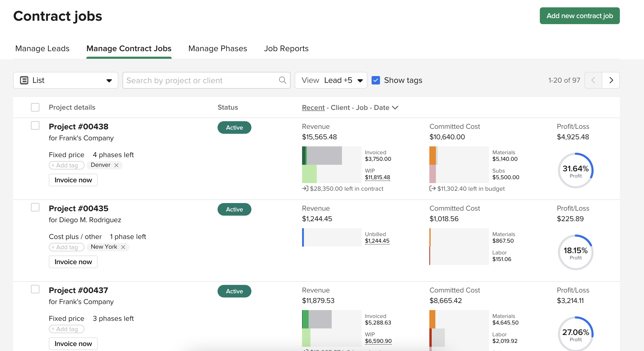Click Unbilled amount $1,244.45

[x=377, y=241]
